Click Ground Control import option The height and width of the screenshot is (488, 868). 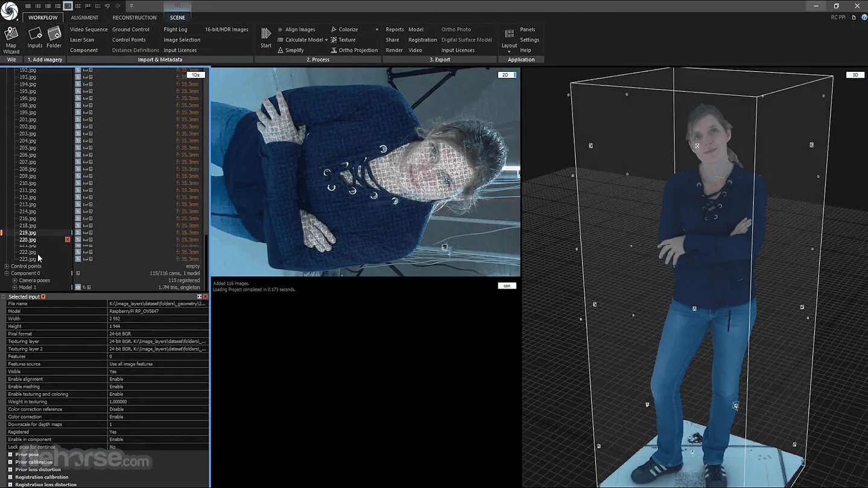(131, 30)
